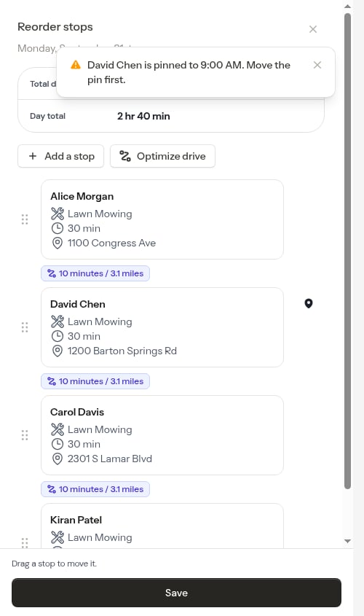Close the Reorder stops panel
This screenshot has width=364, height=616.
coord(312,29)
